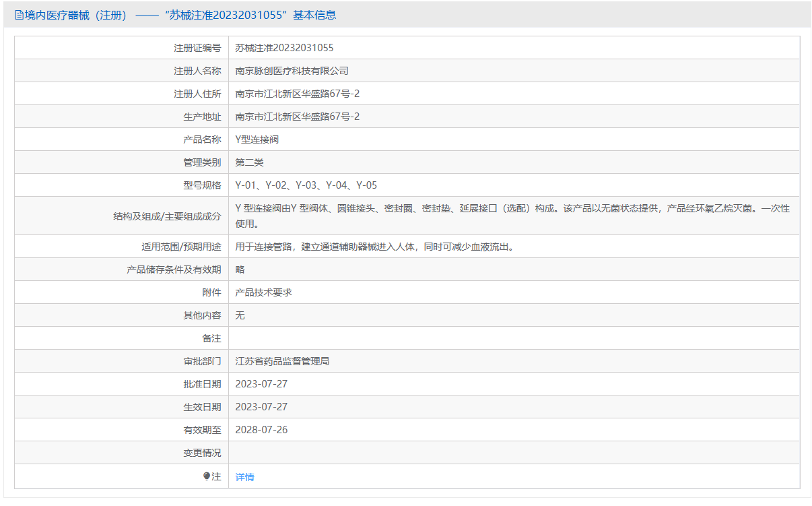The width and height of the screenshot is (812, 506).
Task: Click the label 变更情况
Action: coord(202,453)
